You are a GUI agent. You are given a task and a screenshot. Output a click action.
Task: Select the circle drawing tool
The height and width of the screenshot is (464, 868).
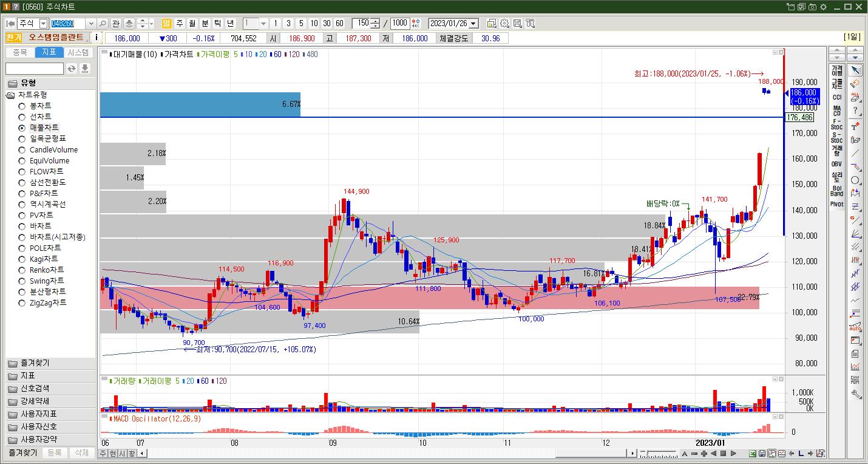point(855,180)
